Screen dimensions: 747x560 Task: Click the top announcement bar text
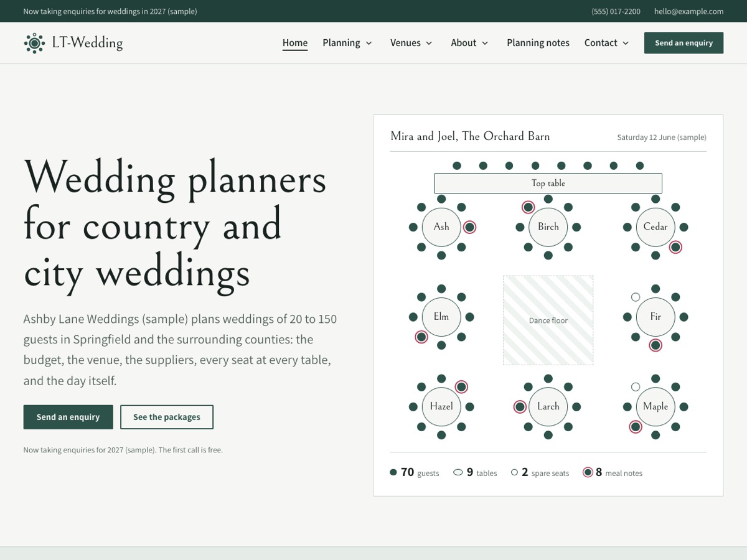(x=110, y=11)
